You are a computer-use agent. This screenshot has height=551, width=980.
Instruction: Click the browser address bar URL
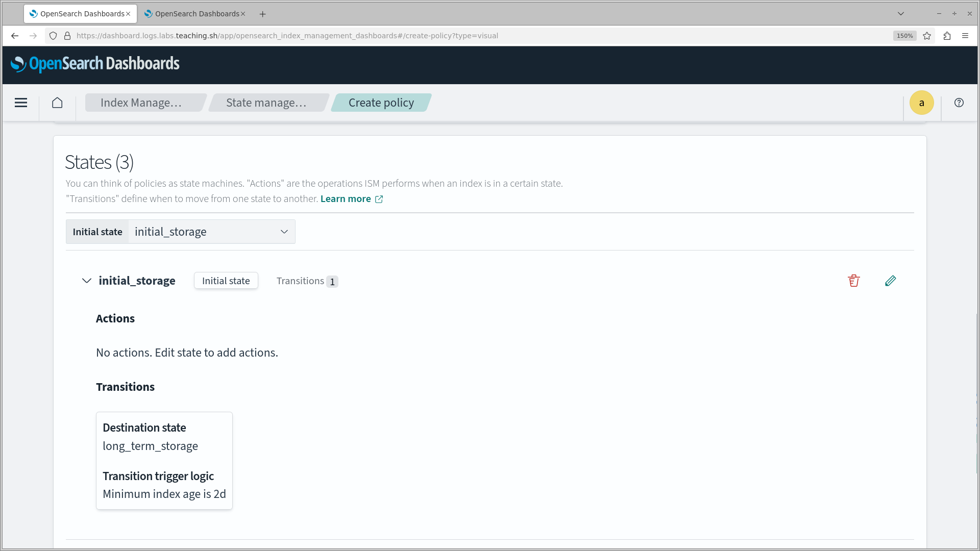tap(287, 36)
